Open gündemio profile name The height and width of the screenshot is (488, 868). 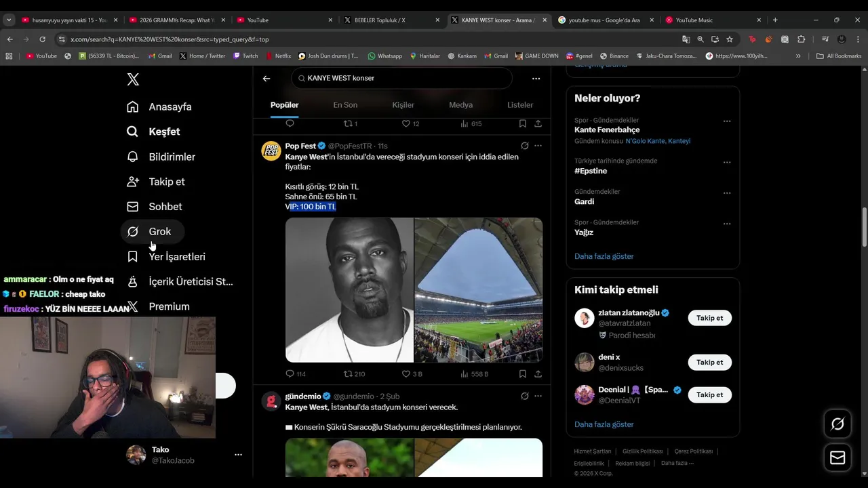[x=303, y=396]
